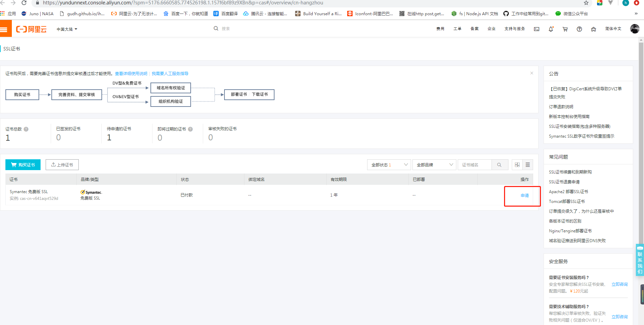Open 新版本控制台使用指南 announcement
Image resolution: width=644 pixels, height=325 pixels.
pyautogui.click(x=569, y=117)
